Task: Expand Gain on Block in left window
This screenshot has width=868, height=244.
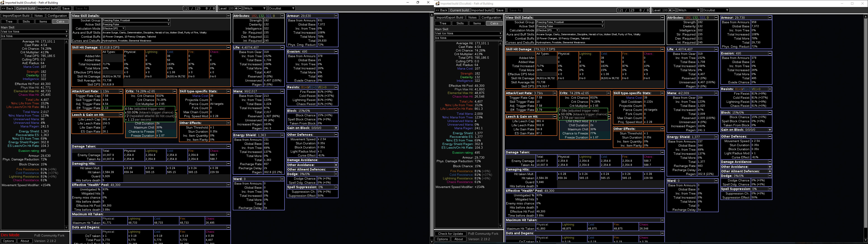Action: coord(336,128)
